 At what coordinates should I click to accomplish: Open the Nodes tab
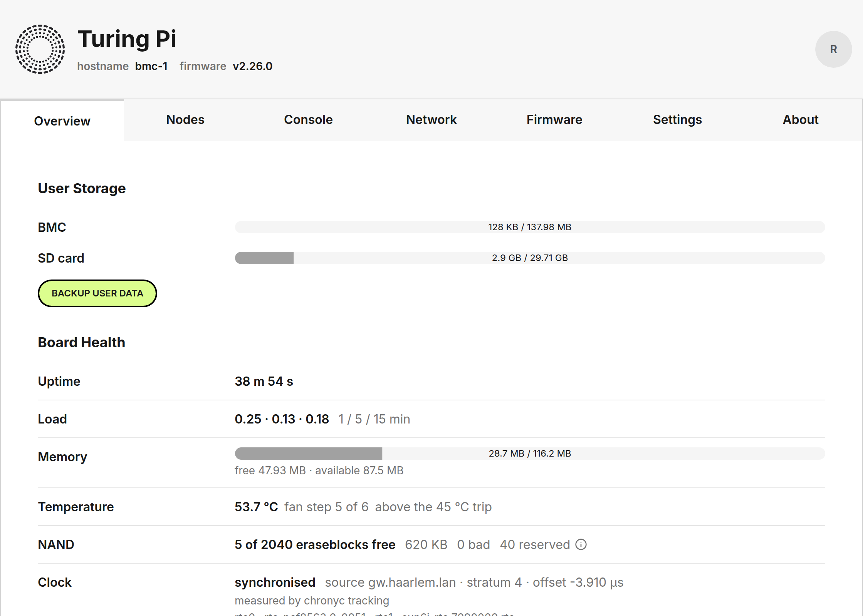point(185,120)
